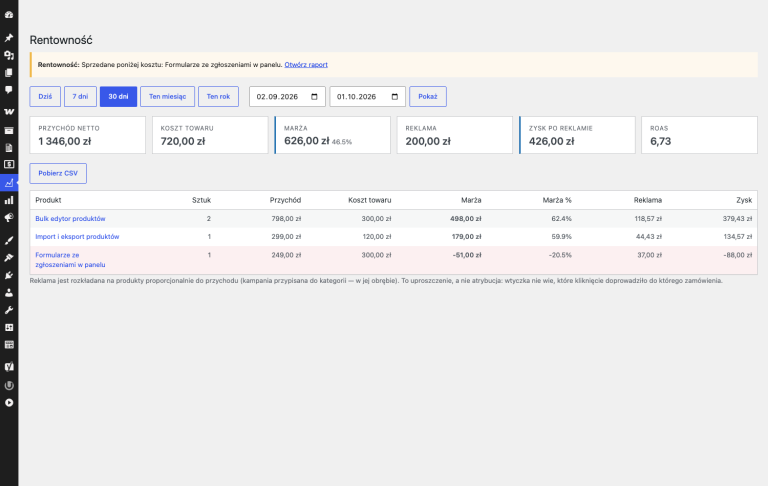Open Tools wrench sidebar icon

point(9,310)
